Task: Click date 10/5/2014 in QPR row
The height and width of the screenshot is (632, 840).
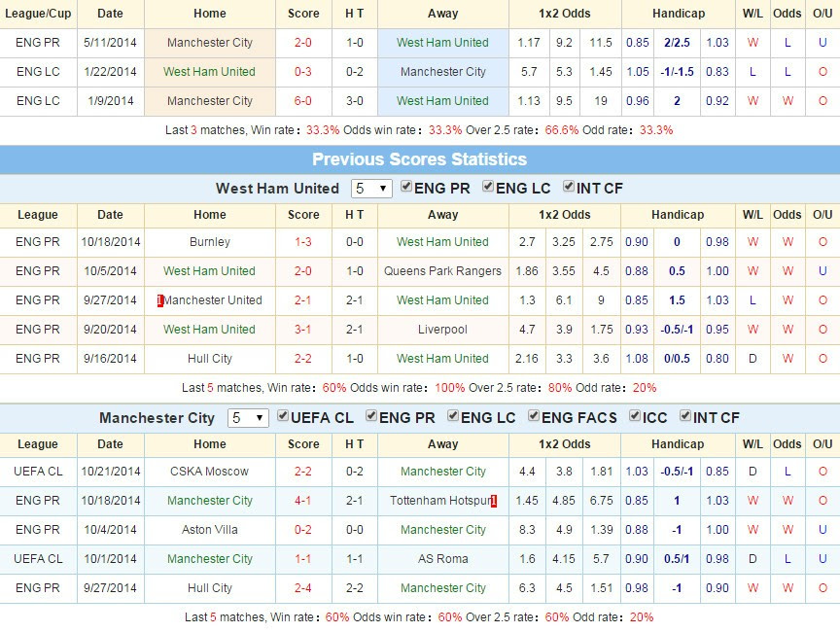Action: pos(111,271)
